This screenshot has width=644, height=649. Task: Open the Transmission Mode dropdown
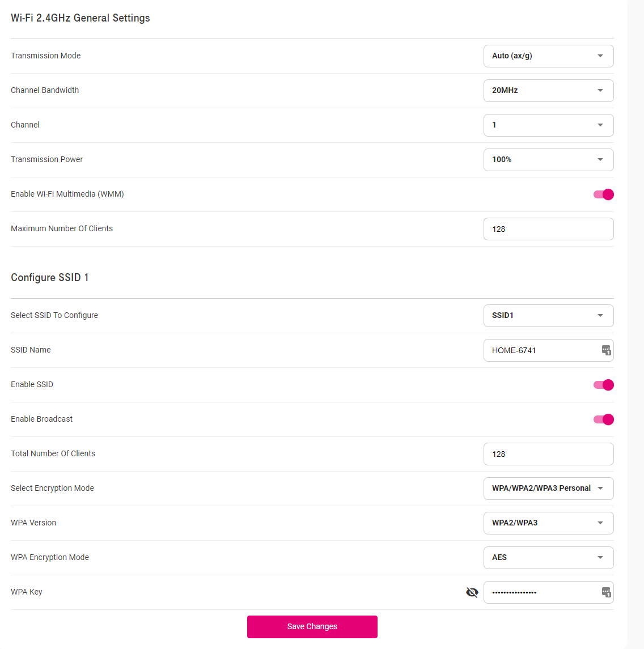[x=548, y=56]
